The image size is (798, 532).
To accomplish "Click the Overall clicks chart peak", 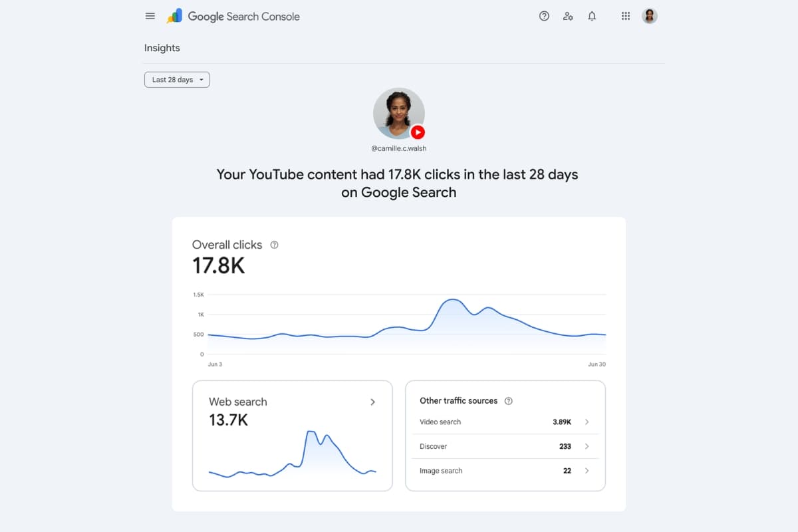I will click(x=453, y=300).
